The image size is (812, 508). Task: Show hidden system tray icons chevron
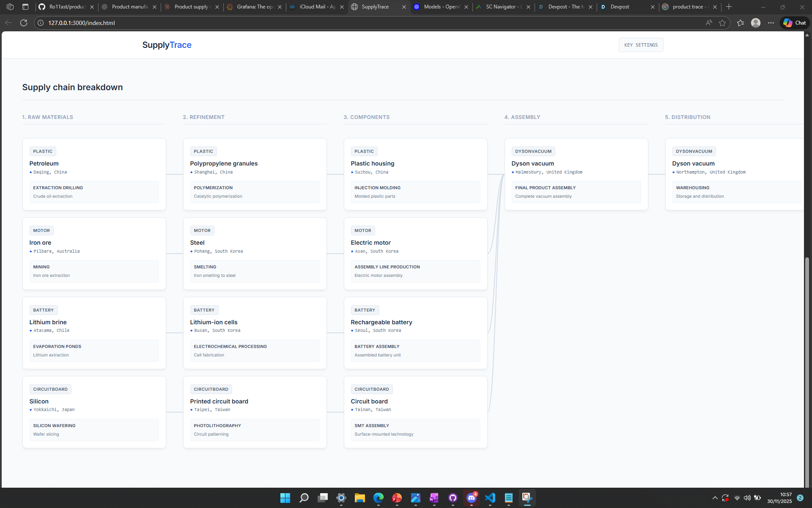pos(715,498)
